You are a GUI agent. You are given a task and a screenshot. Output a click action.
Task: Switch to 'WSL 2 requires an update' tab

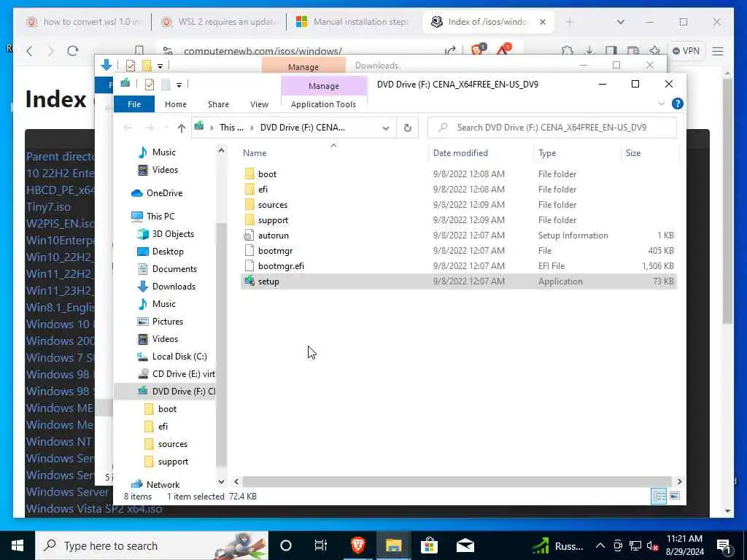pyautogui.click(x=218, y=22)
